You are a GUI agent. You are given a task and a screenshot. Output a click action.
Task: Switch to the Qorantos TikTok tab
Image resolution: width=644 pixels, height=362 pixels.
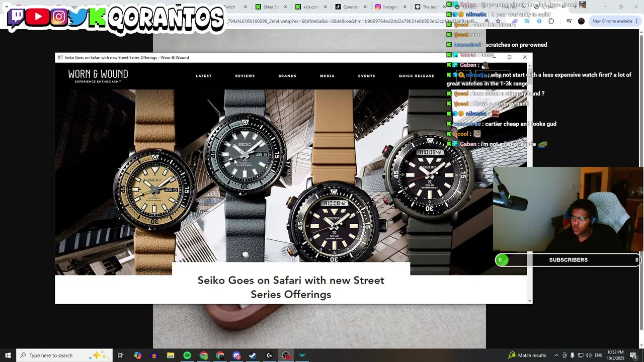(350, 7)
